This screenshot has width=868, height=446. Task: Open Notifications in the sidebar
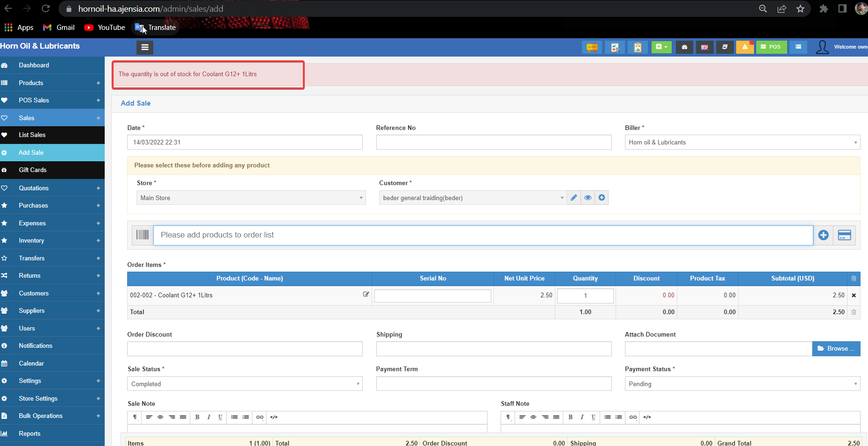[x=52, y=345]
